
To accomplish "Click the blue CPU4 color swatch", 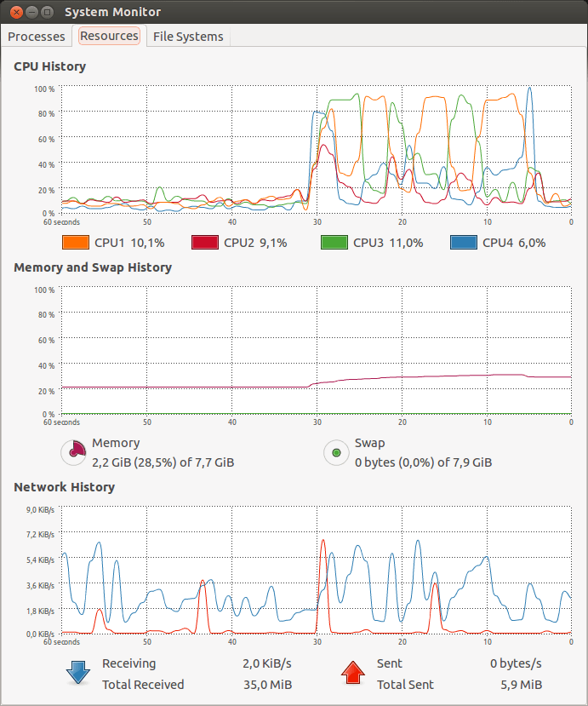I will [464, 243].
